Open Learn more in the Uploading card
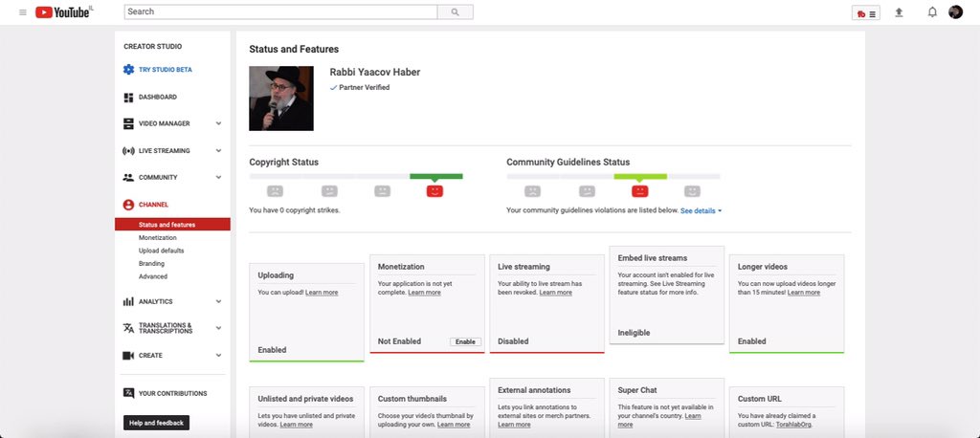The width and height of the screenshot is (980, 438). (x=322, y=293)
